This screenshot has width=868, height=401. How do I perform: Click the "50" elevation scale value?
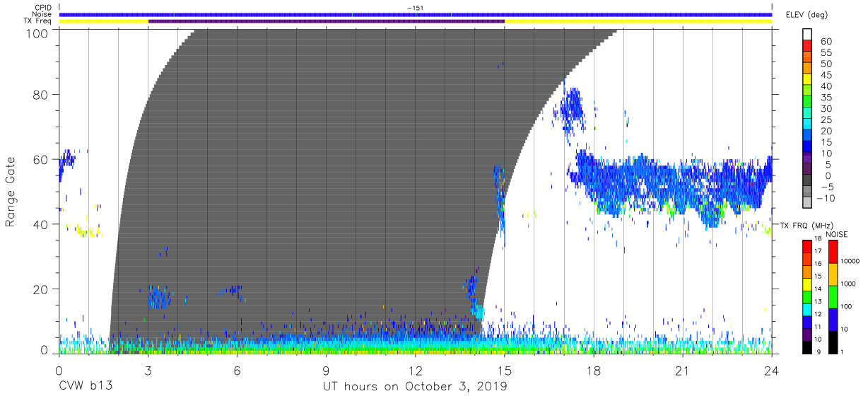[x=826, y=64]
